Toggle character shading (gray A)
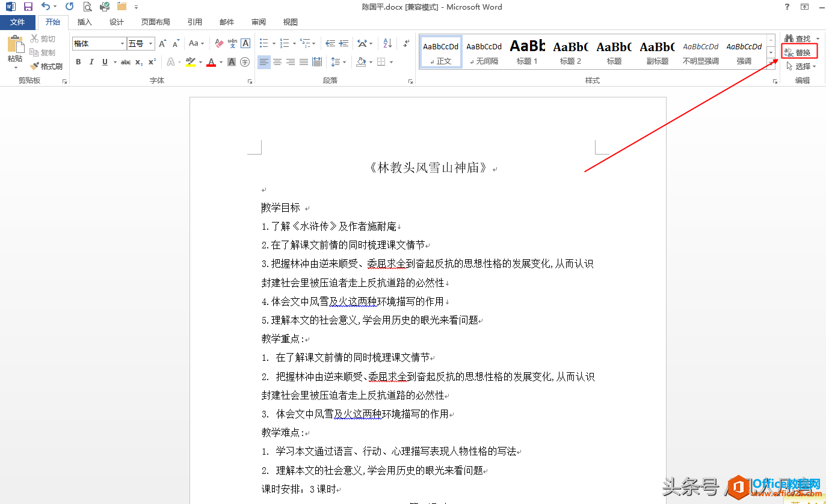This screenshot has height=504, width=826. point(232,62)
